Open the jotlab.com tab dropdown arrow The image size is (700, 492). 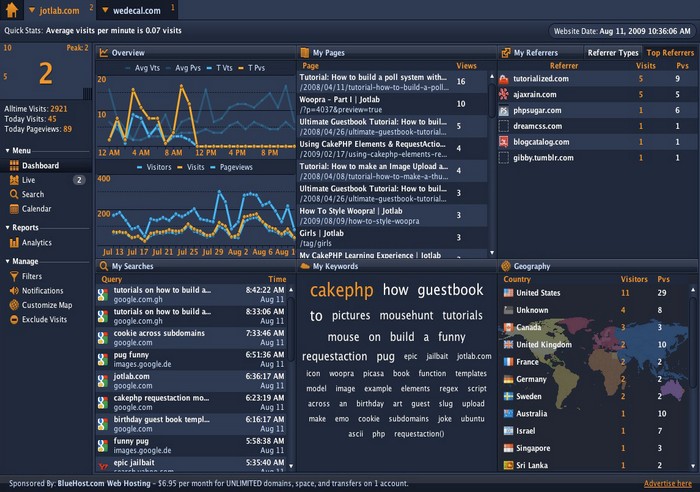32,10
